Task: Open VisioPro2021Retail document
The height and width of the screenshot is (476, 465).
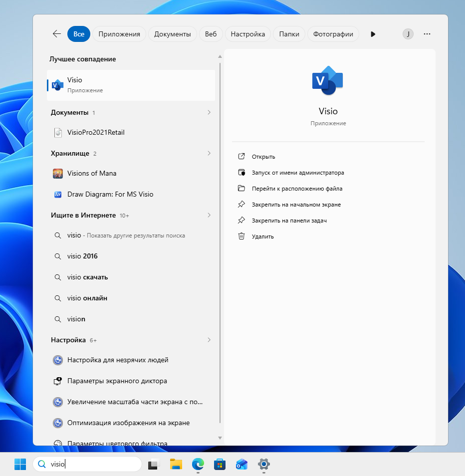Action: 131,132
